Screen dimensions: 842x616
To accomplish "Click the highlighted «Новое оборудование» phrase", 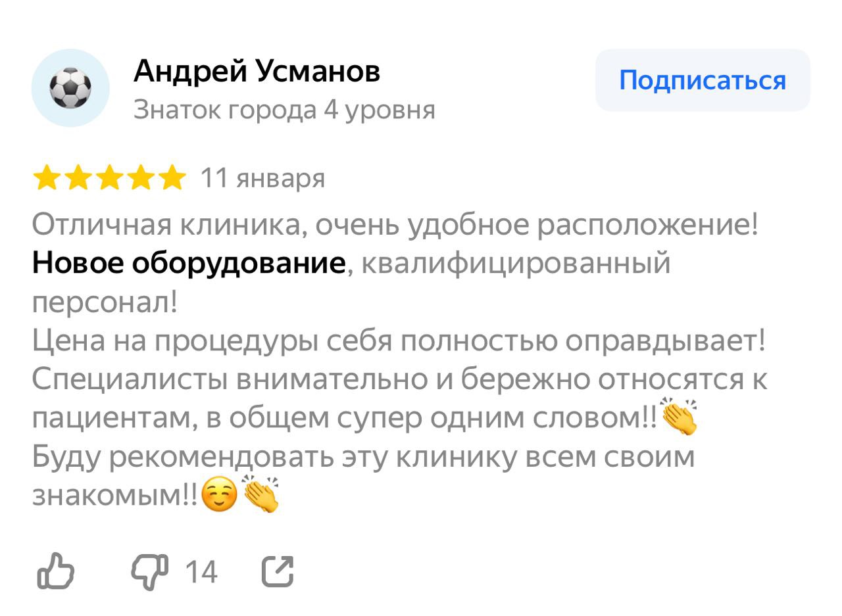I will (x=189, y=264).
